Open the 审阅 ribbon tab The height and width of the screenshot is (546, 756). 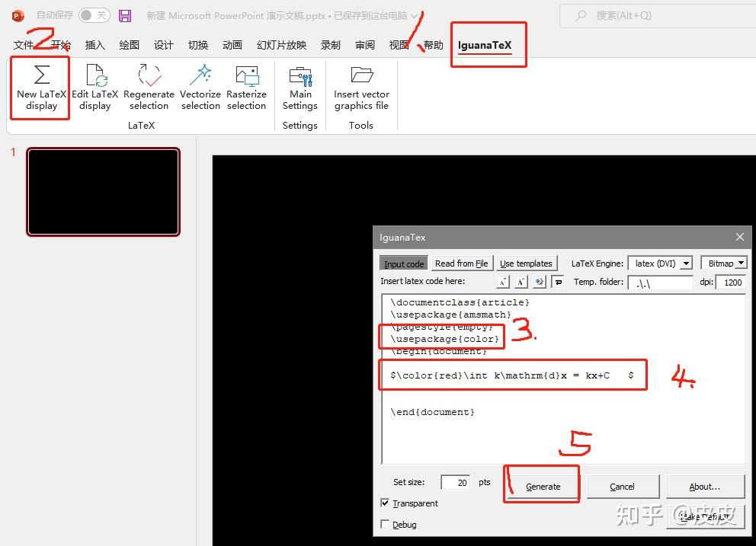[365, 45]
